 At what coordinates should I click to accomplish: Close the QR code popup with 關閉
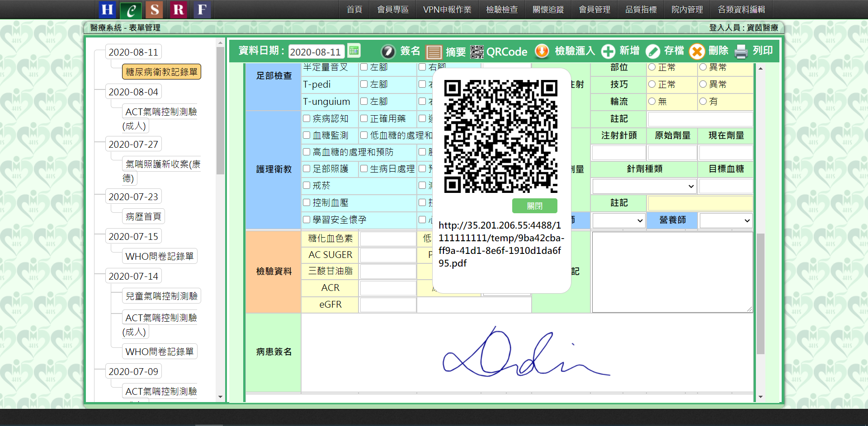point(534,206)
